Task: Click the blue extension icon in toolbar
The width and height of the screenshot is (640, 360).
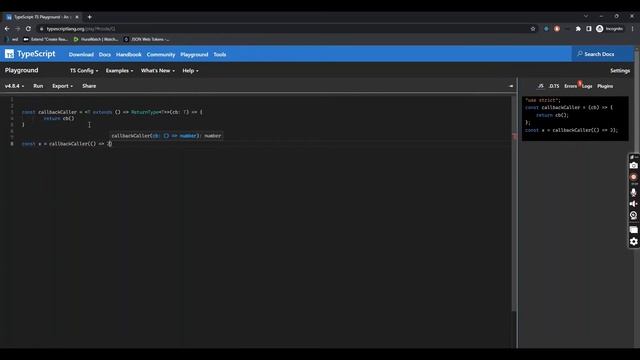Action: [546, 29]
